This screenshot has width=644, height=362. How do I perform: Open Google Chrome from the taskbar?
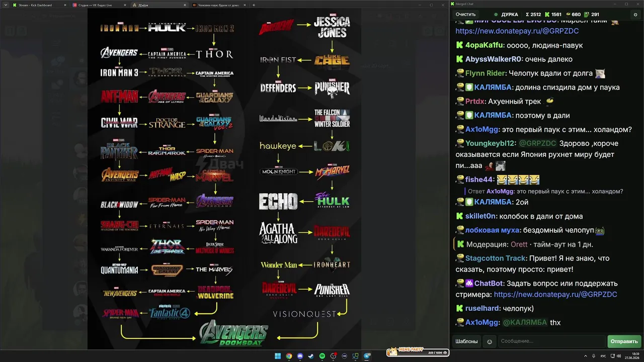click(289, 356)
